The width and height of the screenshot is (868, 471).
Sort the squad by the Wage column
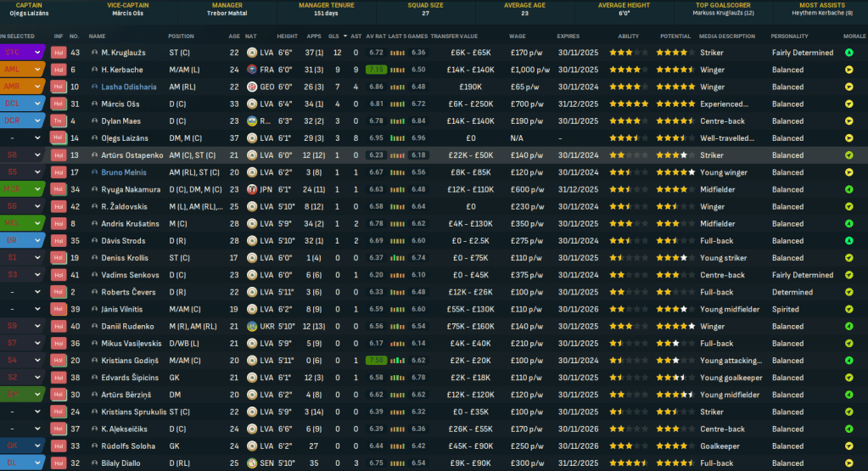click(518, 36)
